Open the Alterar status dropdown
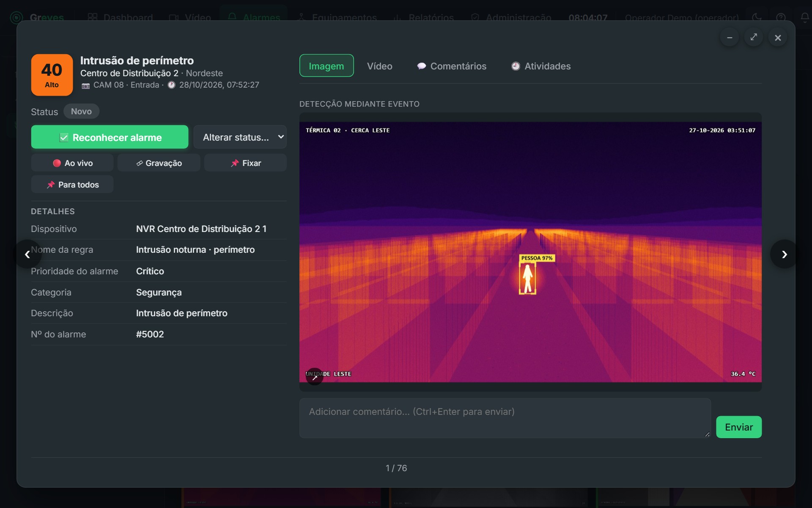This screenshot has width=812, height=508. coord(240,137)
